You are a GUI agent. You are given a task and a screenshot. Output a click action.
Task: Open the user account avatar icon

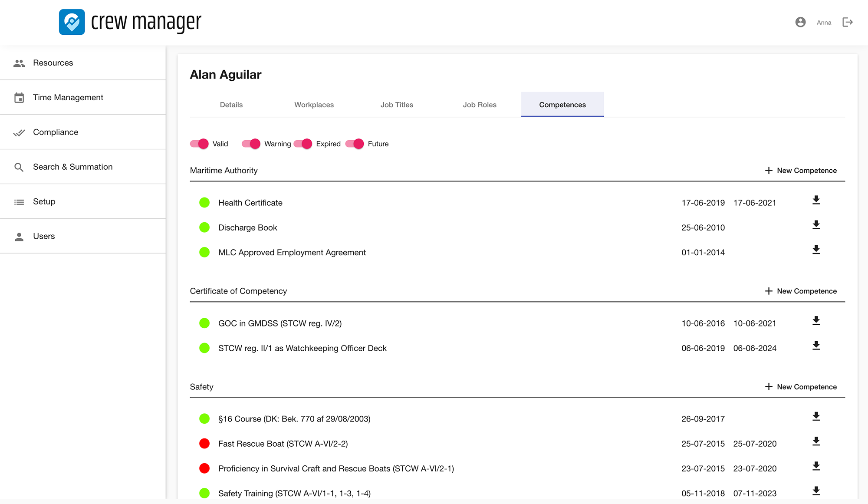(800, 22)
